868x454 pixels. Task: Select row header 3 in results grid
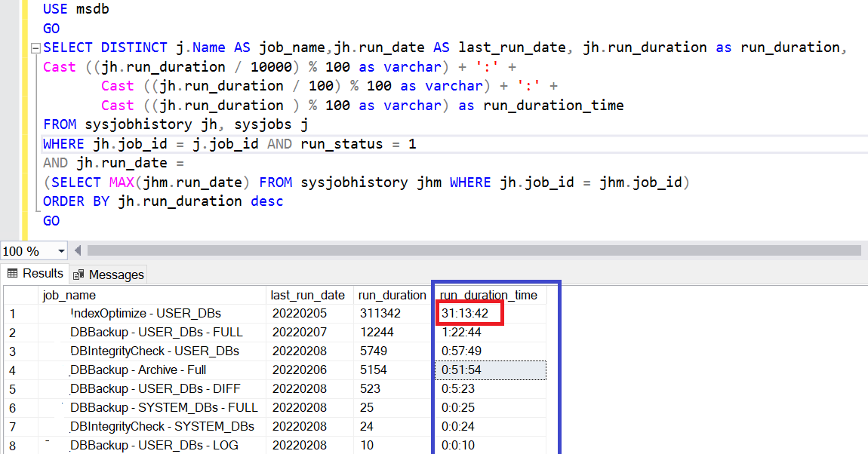21,351
